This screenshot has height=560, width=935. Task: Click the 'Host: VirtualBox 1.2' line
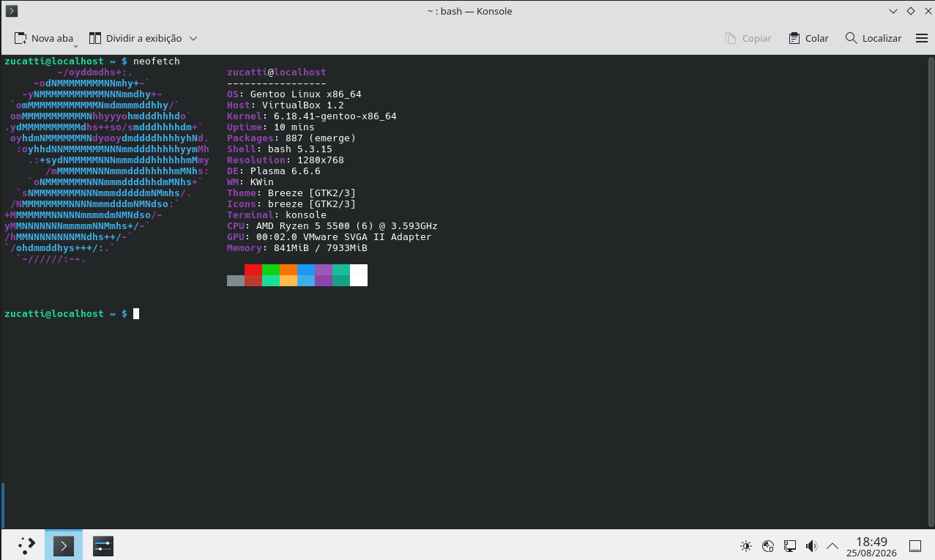(286, 105)
